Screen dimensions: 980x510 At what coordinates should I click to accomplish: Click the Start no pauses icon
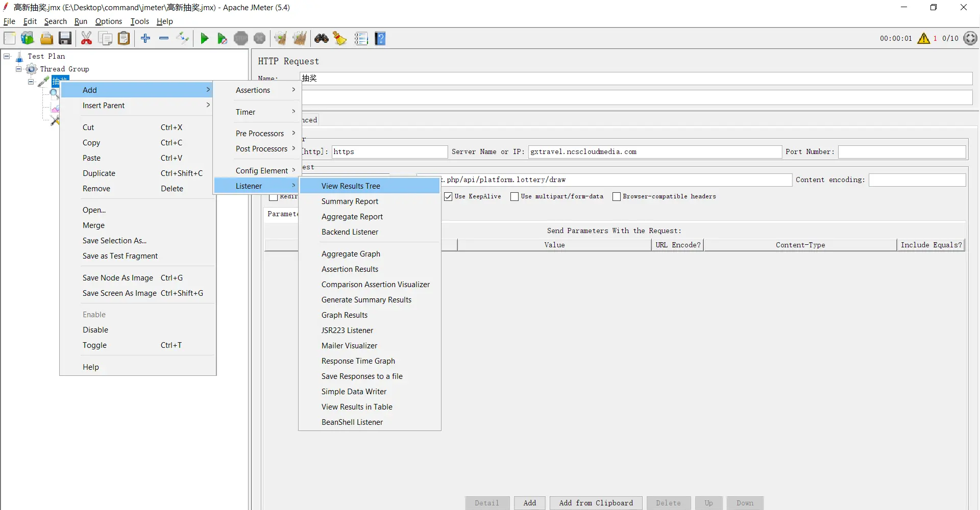tap(222, 39)
